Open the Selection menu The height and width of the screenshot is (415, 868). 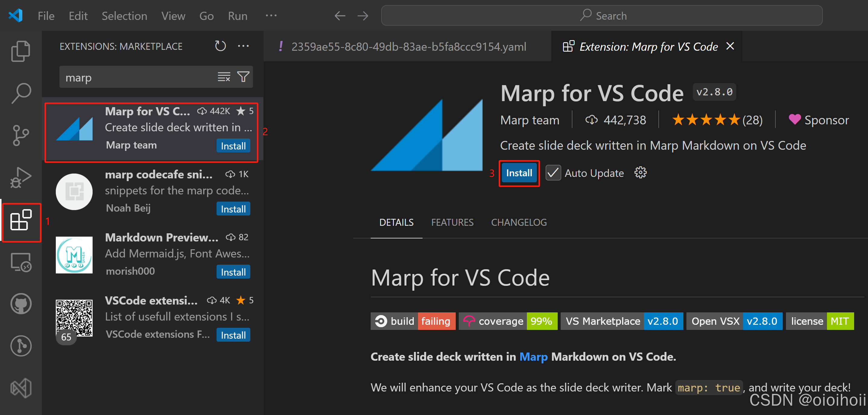point(124,16)
